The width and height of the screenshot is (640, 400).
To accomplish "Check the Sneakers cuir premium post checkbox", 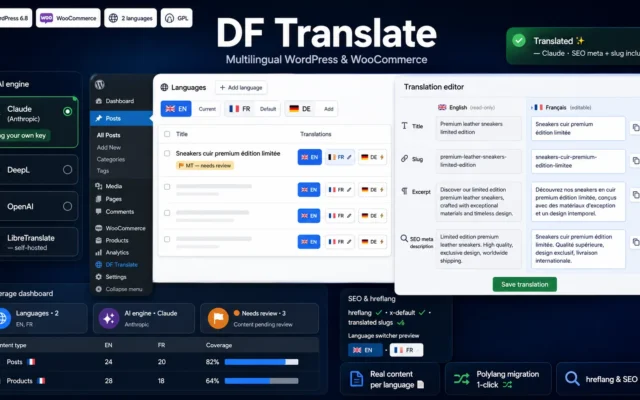I will [167, 153].
